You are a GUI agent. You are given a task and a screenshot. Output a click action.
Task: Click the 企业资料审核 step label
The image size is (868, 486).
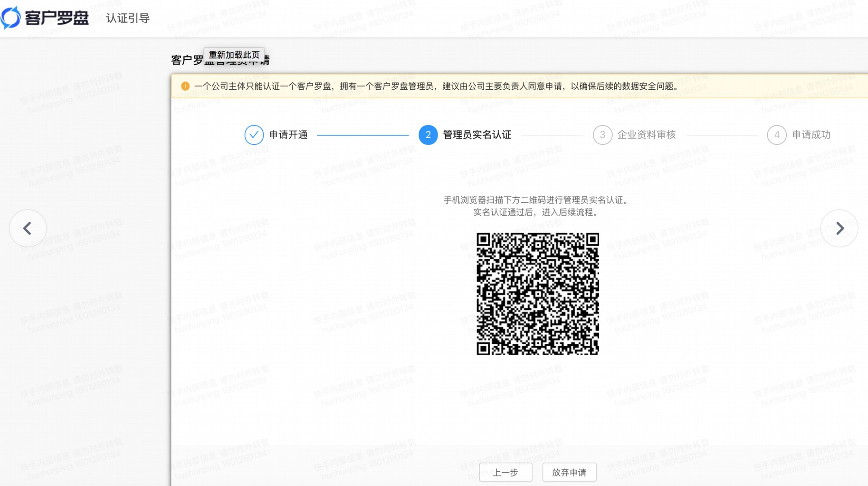coord(647,135)
